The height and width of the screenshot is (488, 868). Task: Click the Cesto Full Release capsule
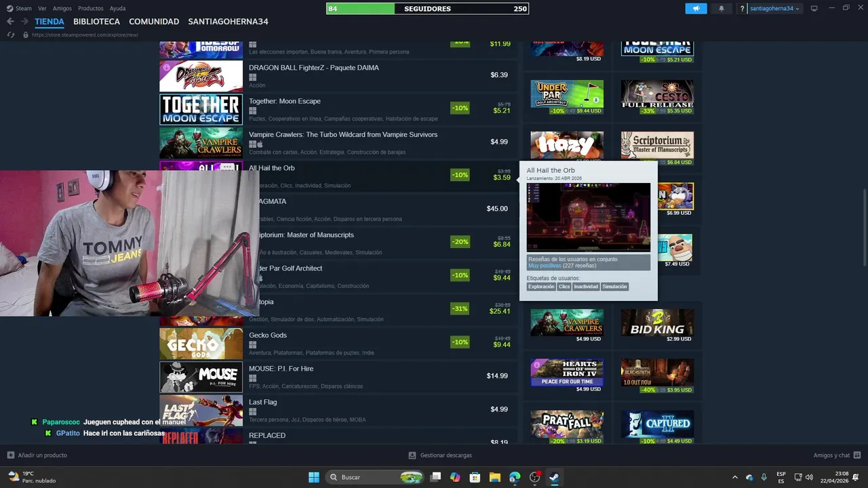pyautogui.click(x=658, y=94)
